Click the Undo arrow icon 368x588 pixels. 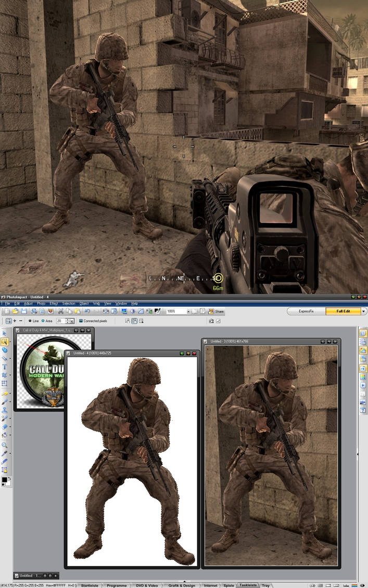tap(87, 311)
